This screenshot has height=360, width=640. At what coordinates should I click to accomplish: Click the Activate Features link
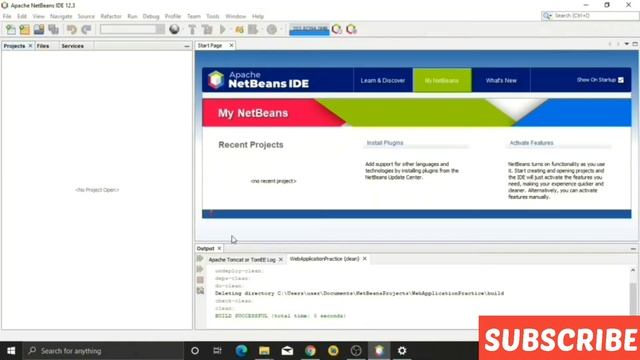pyautogui.click(x=531, y=143)
